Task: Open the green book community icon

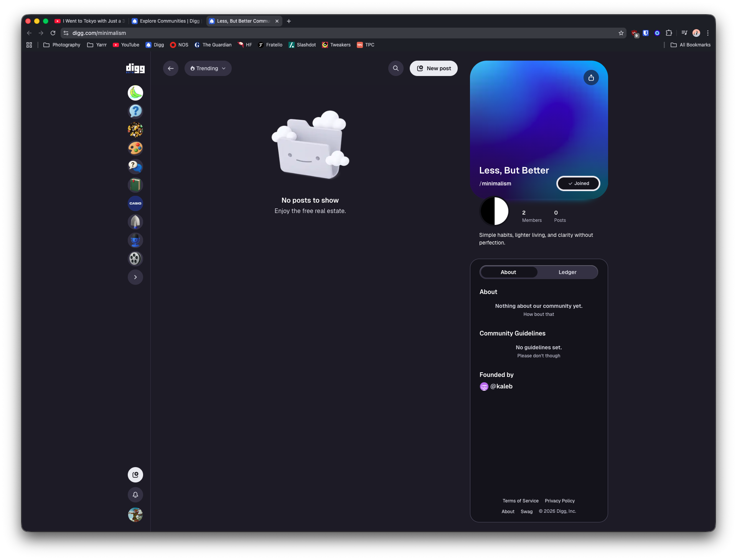Action: click(135, 185)
